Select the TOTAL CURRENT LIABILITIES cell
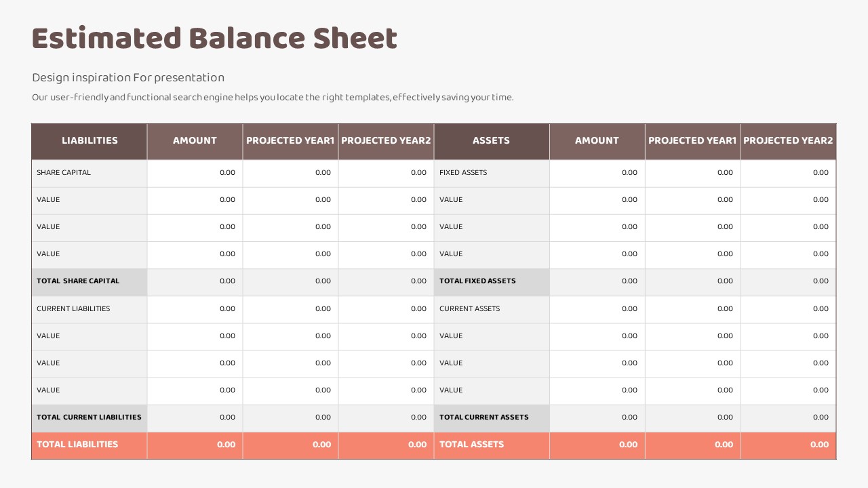Viewport: 868px width, 488px height. point(89,418)
